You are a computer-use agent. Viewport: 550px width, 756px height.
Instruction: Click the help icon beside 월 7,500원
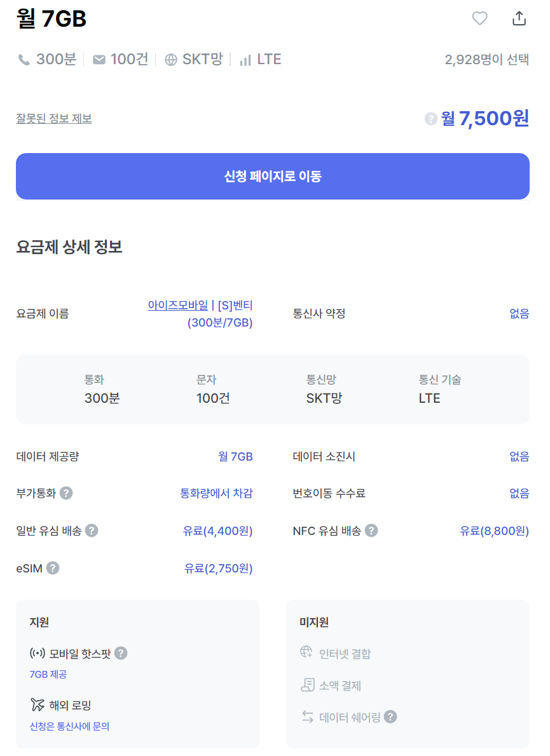tap(431, 119)
